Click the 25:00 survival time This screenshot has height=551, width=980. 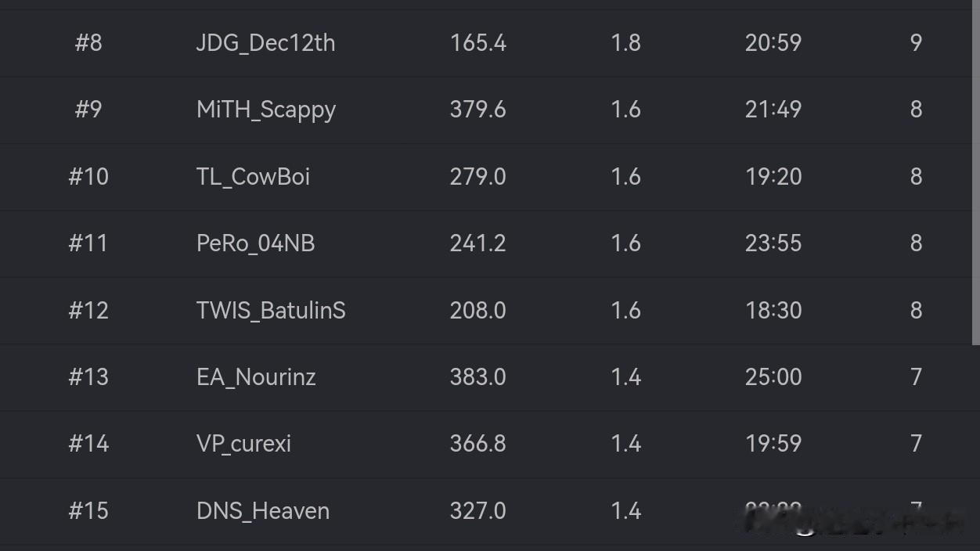(x=773, y=377)
